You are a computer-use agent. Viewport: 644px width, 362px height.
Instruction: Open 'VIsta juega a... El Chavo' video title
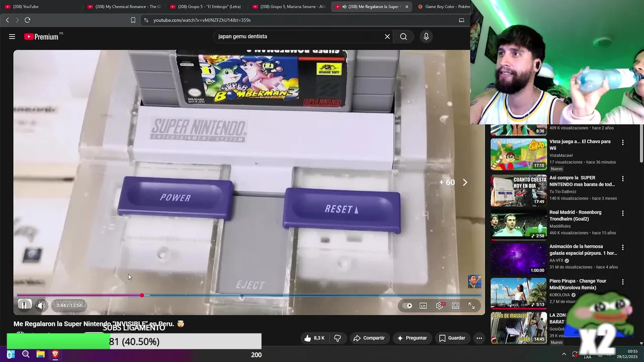click(580, 145)
